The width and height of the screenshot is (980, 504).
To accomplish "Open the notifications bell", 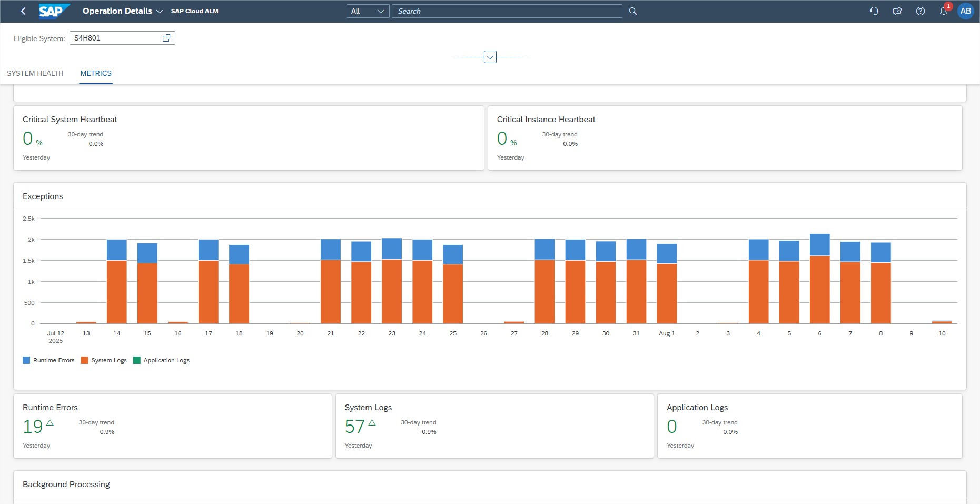I will [x=944, y=11].
